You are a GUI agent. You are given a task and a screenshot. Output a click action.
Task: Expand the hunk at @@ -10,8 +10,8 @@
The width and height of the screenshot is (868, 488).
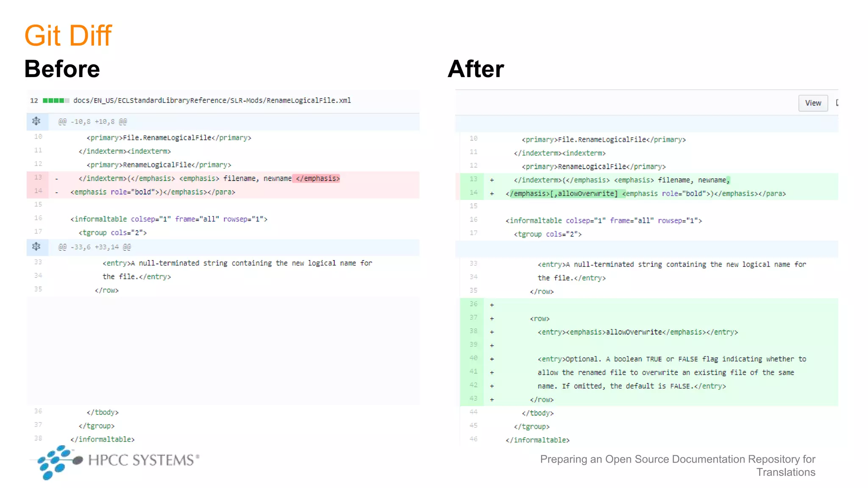click(x=36, y=122)
